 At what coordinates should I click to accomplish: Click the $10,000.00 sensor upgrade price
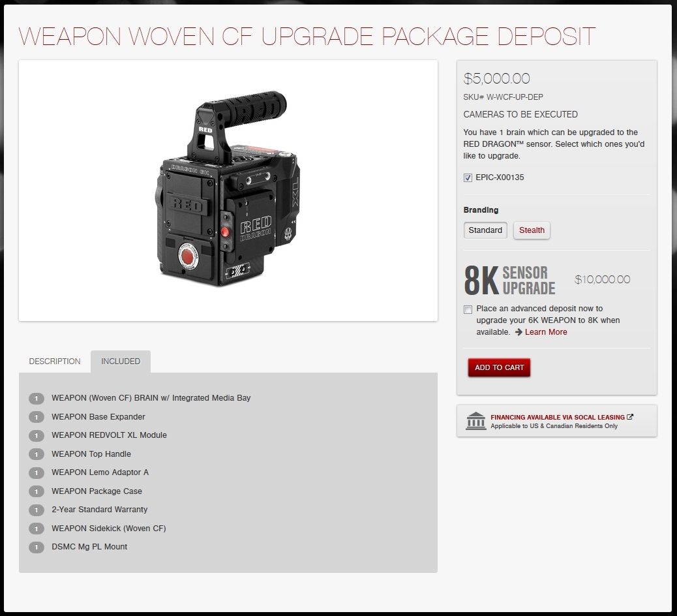point(602,279)
